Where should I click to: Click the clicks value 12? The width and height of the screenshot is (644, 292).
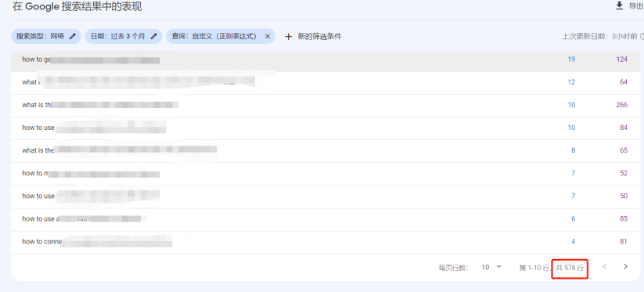click(x=571, y=82)
